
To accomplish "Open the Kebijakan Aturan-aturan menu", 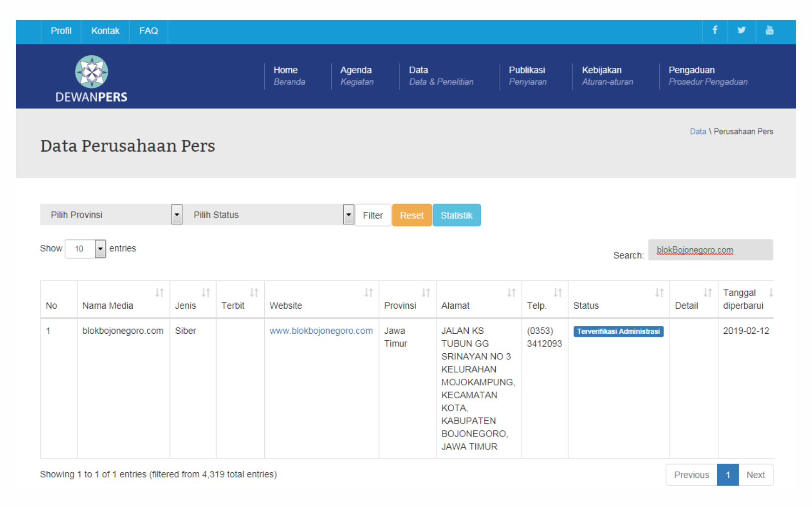I will [x=608, y=76].
